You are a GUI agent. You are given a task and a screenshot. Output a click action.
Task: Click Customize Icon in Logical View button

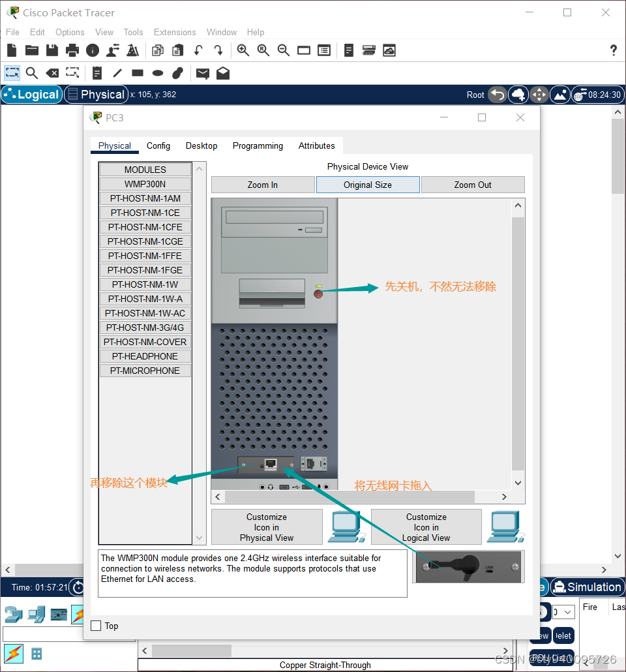pos(426,527)
